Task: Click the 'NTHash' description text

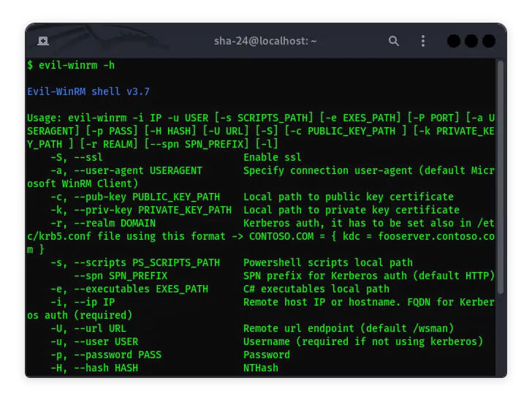Action: click(261, 368)
